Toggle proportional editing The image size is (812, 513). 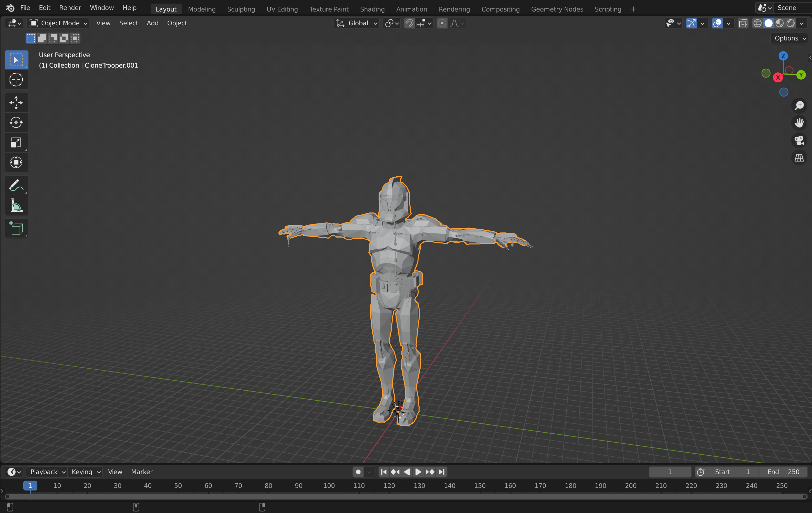coord(442,23)
